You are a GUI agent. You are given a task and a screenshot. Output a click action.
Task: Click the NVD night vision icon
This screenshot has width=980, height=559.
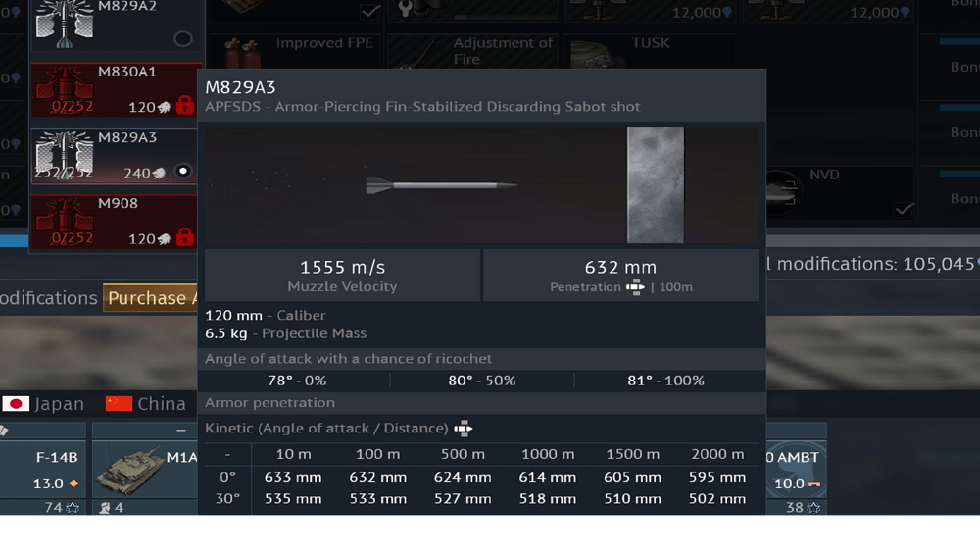click(x=783, y=192)
